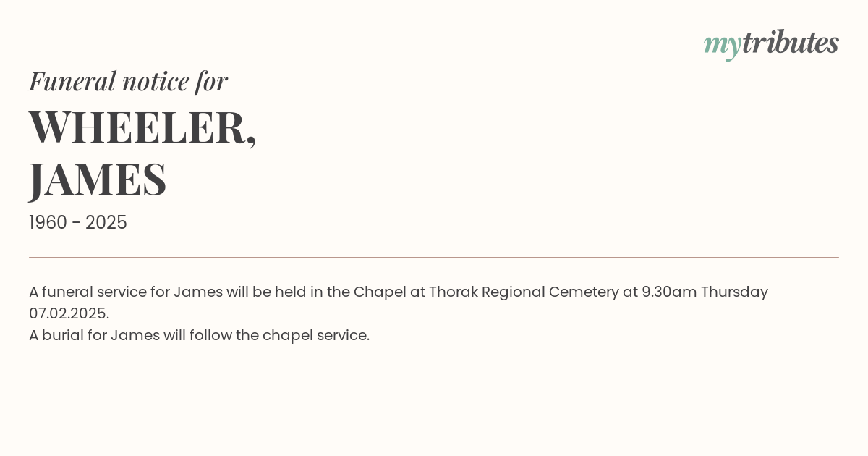This screenshot has height=456, width=868.
Task: Click "chapel service" in the last line
Action: (315, 335)
